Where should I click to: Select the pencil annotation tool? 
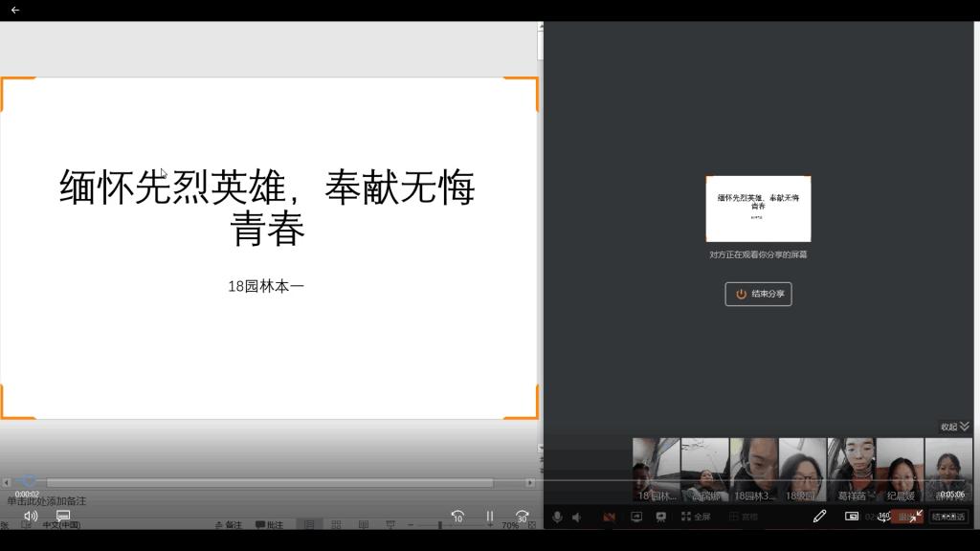819,517
